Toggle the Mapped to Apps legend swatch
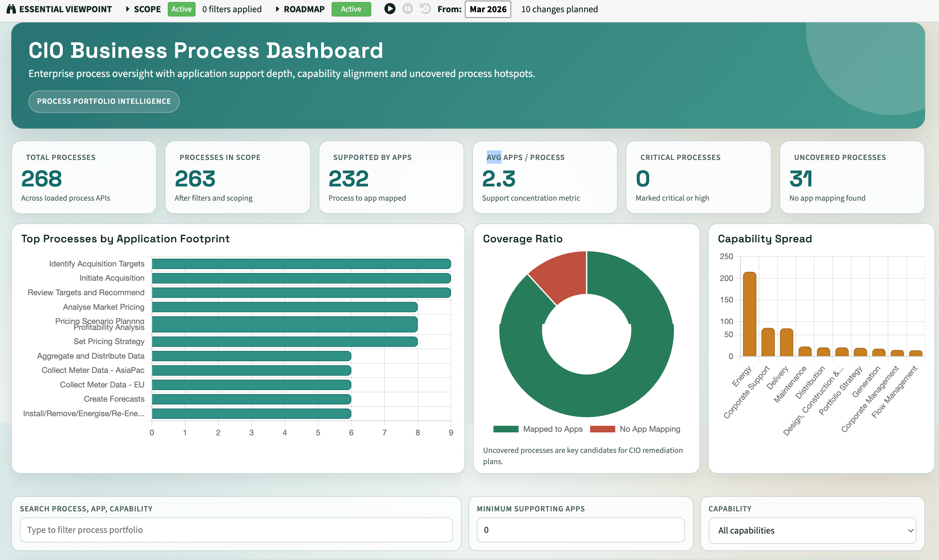 [x=506, y=429]
